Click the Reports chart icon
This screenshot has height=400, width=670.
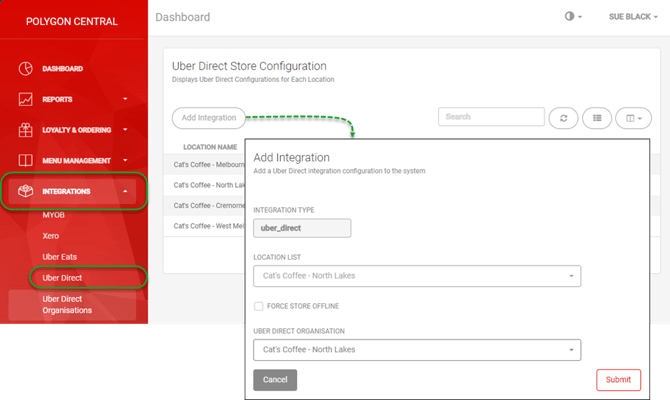(25, 100)
